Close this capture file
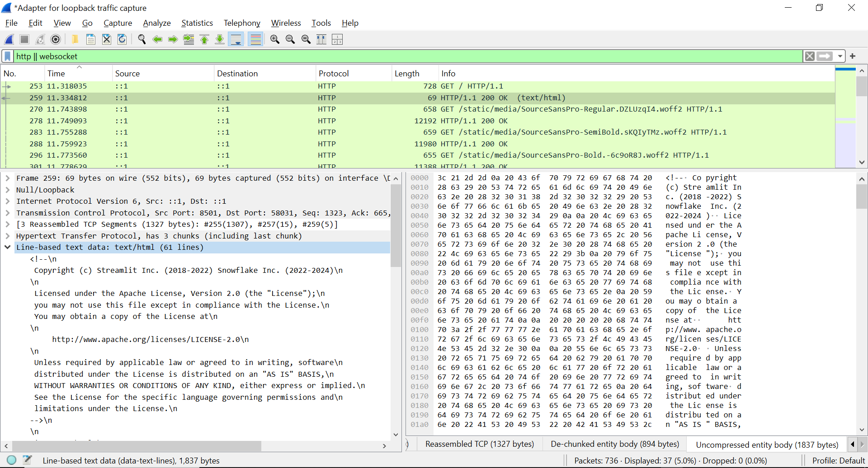The image size is (868, 468). click(107, 39)
